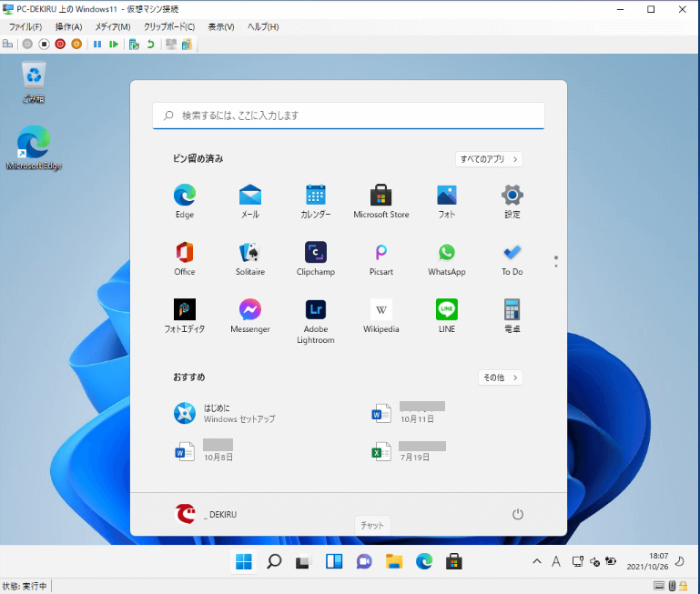Click the red Shut Down VM toolbar button

pyautogui.click(x=60, y=44)
